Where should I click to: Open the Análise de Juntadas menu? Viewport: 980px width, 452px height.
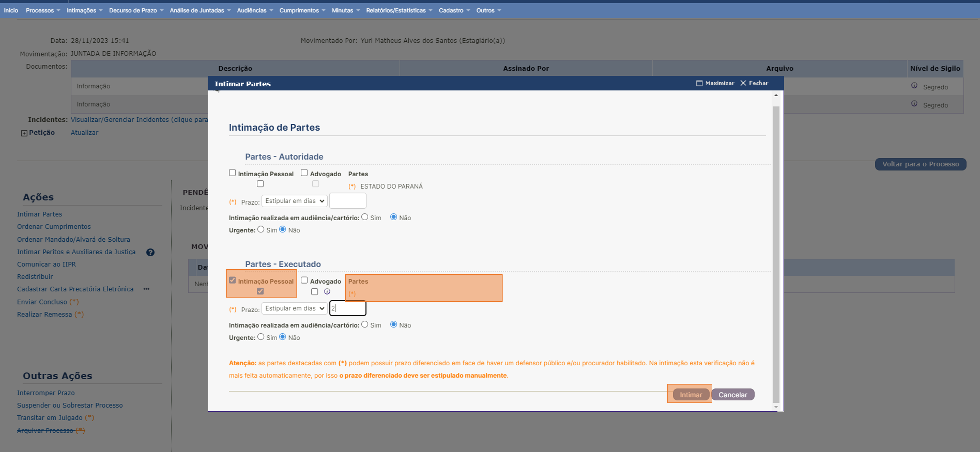coord(200,10)
